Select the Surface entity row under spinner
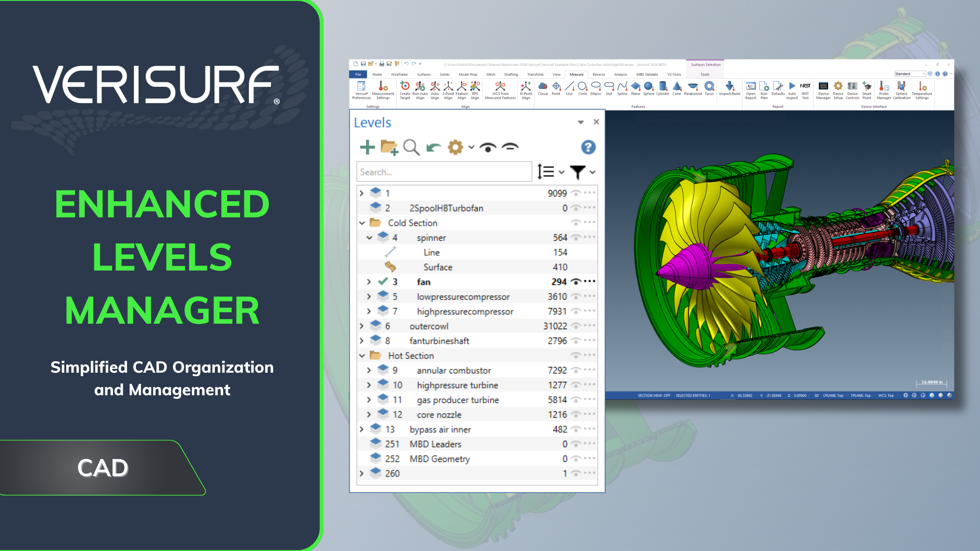980x551 pixels. 477,267
